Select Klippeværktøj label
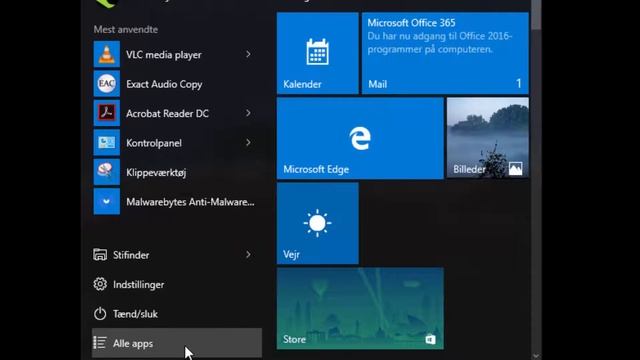The image size is (640, 360). [x=156, y=172]
